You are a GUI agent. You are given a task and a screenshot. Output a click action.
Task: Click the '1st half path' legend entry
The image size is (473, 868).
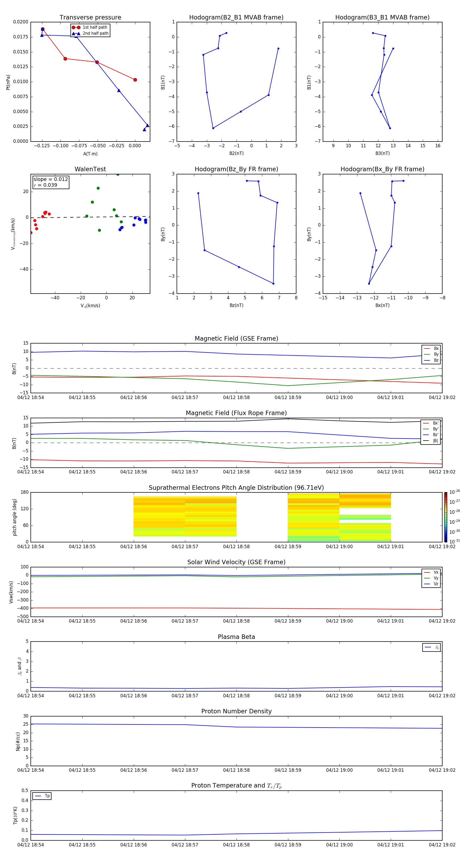point(90,27)
